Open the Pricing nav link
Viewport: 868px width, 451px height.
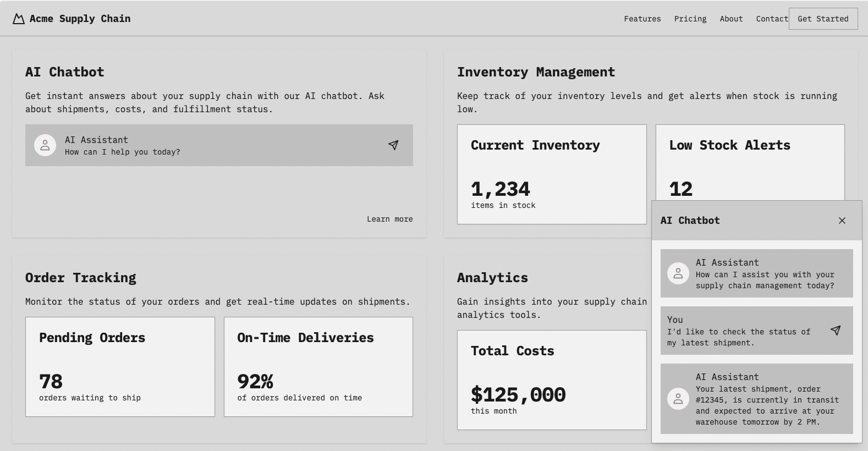click(x=690, y=19)
